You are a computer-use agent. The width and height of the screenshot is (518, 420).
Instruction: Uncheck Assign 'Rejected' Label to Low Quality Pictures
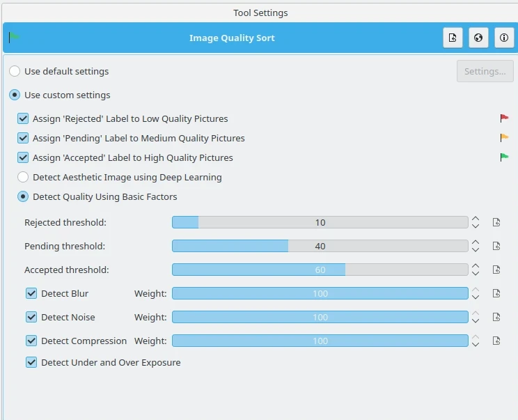pyautogui.click(x=23, y=119)
